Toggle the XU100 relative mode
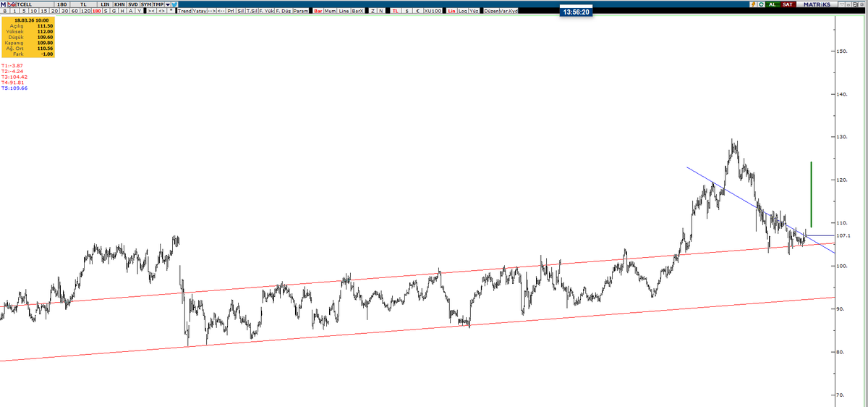 pyautogui.click(x=433, y=12)
